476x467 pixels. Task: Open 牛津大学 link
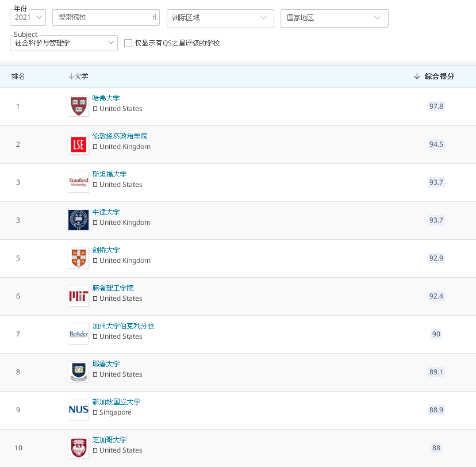pyautogui.click(x=106, y=212)
